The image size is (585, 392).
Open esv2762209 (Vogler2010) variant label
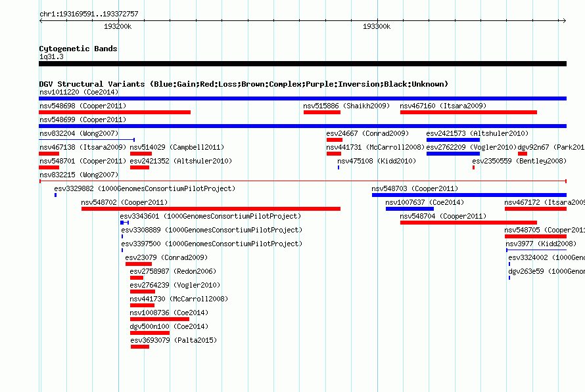471,147
